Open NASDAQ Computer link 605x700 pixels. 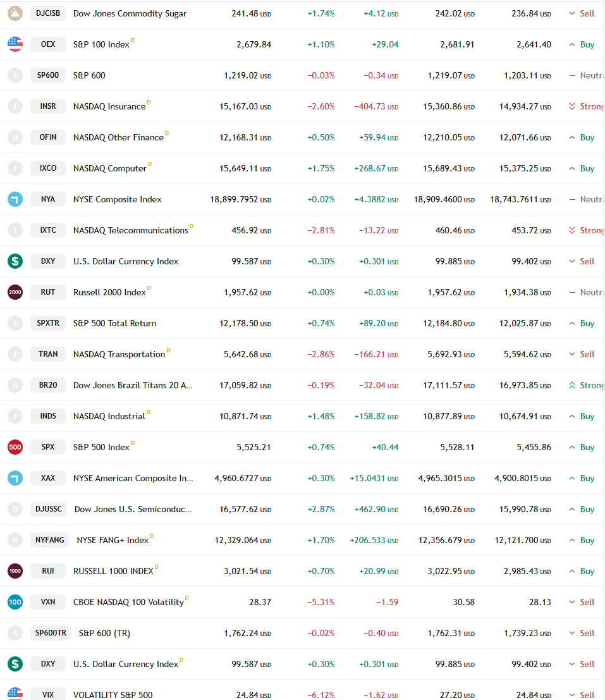click(110, 168)
